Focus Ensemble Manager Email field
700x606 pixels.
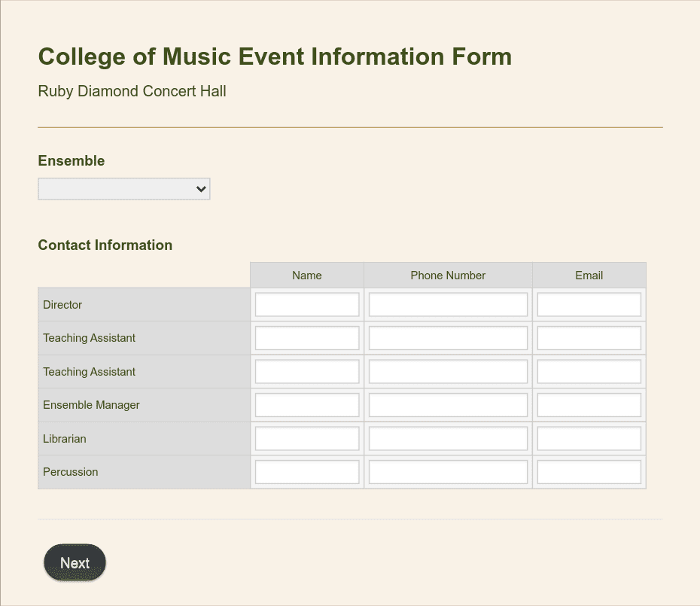[589, 405]
